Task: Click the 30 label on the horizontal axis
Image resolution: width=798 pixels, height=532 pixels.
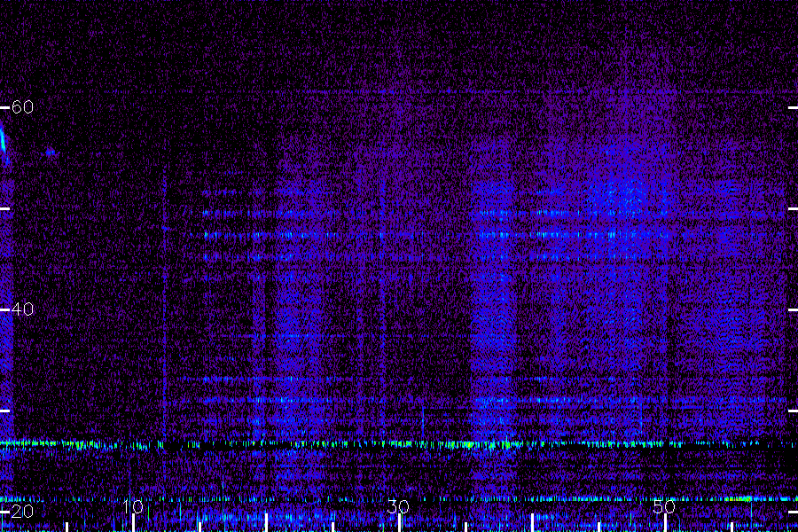Action: point(398,506)
